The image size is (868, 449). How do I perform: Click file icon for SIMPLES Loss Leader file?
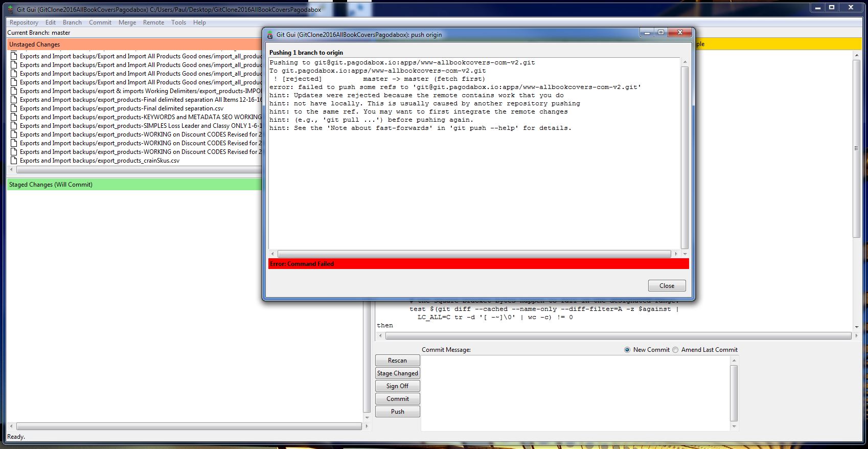tap(14, 126)
